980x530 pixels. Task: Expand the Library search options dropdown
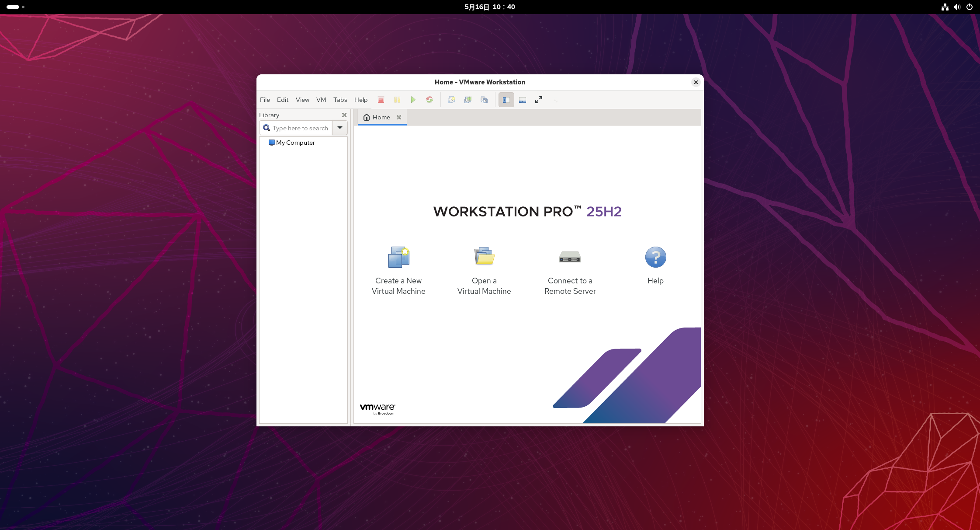click(340, 128)
